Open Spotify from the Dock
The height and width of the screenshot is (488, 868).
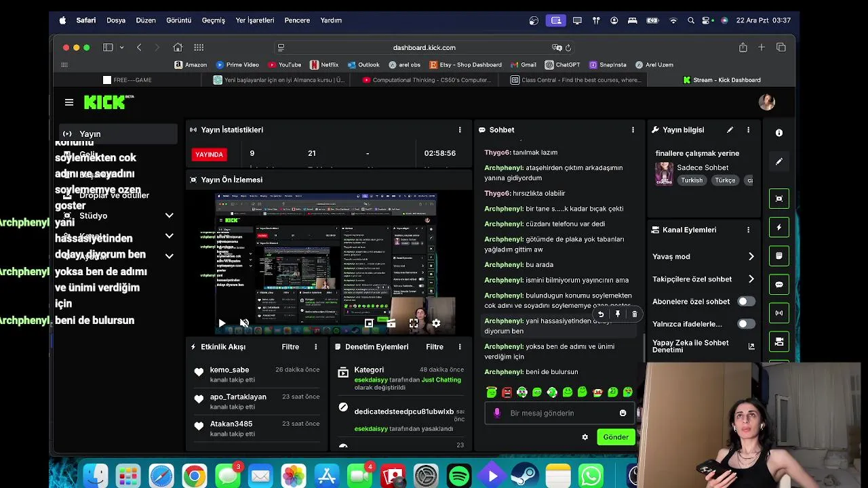459,476
